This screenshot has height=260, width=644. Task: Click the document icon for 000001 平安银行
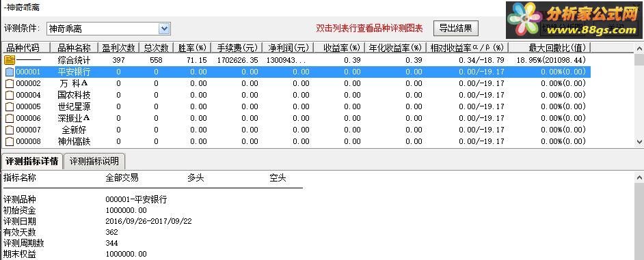(x=10, y=72)
